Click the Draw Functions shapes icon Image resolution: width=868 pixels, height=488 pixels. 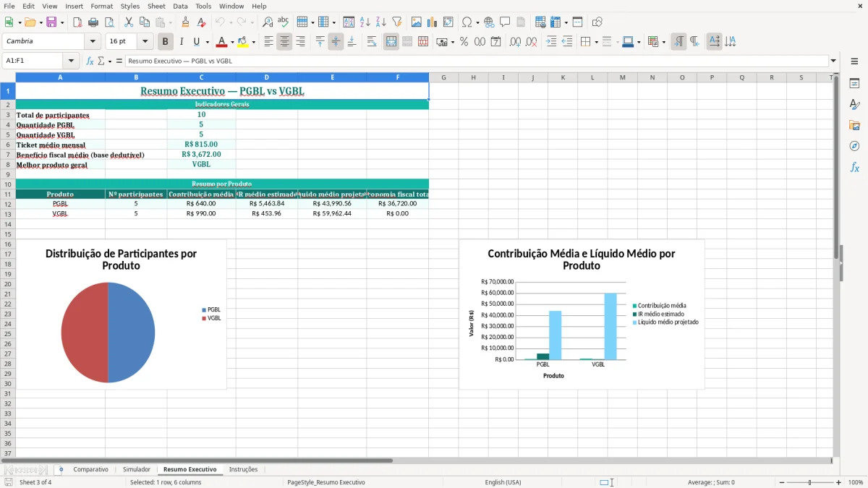(x=597, y=22)
